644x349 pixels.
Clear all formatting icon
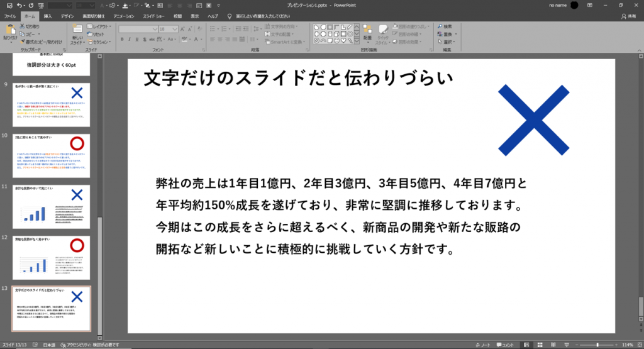pyautogui.click(x=199, y=29)
